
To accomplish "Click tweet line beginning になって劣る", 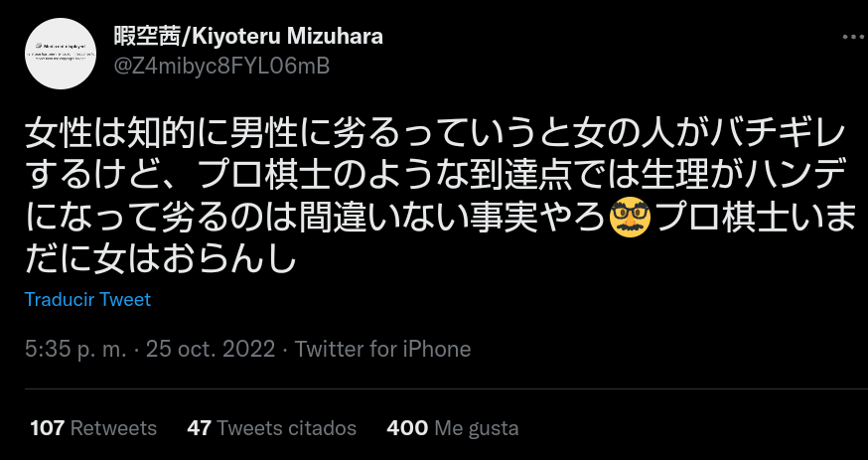I will pyautogui.click(x=441, y=219).
